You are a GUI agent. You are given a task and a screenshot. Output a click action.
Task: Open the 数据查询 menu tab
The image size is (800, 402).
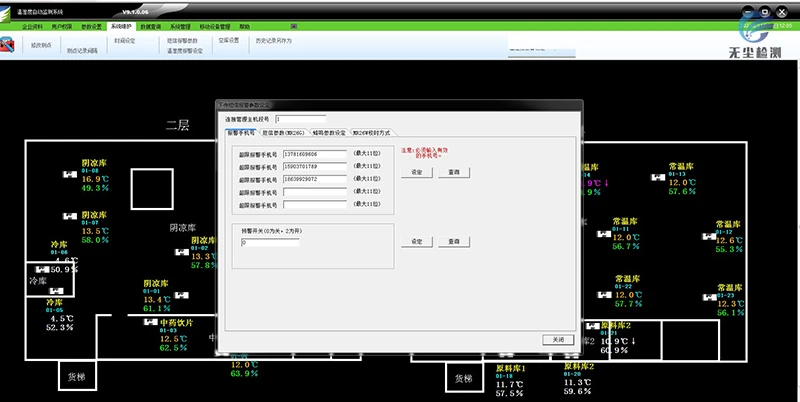coord(153,27)
